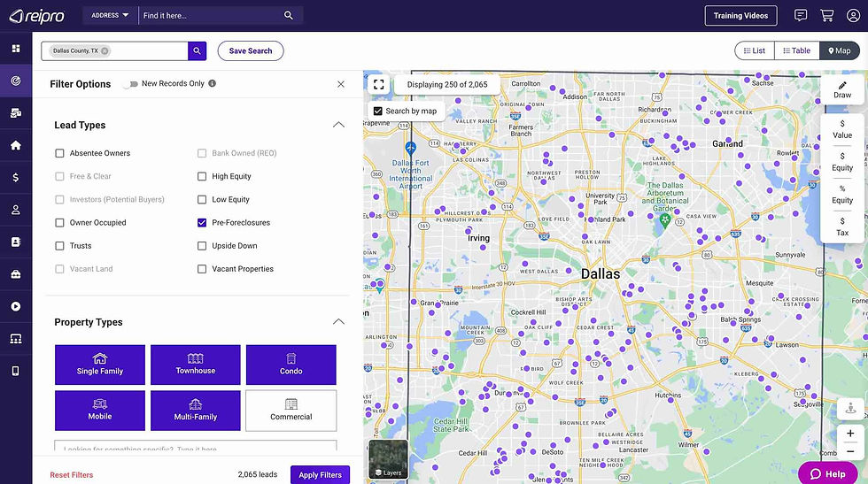
Task: Check the Trusts checkbox
Action: [x=60, y=246]
